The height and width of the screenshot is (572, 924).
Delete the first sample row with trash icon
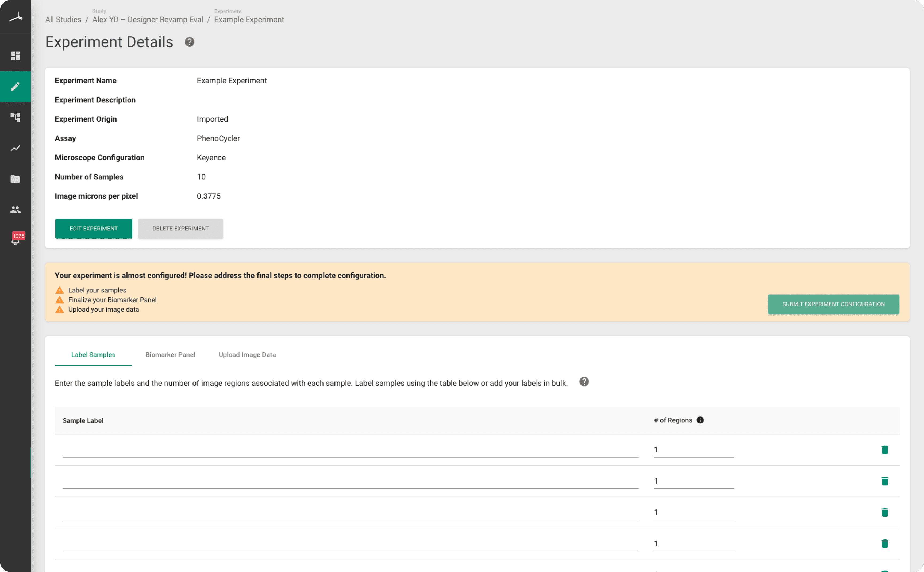(885, 450)
